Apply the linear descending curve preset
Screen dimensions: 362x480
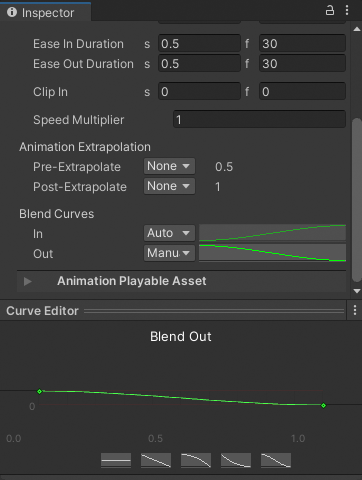click(x=156, y=460)
